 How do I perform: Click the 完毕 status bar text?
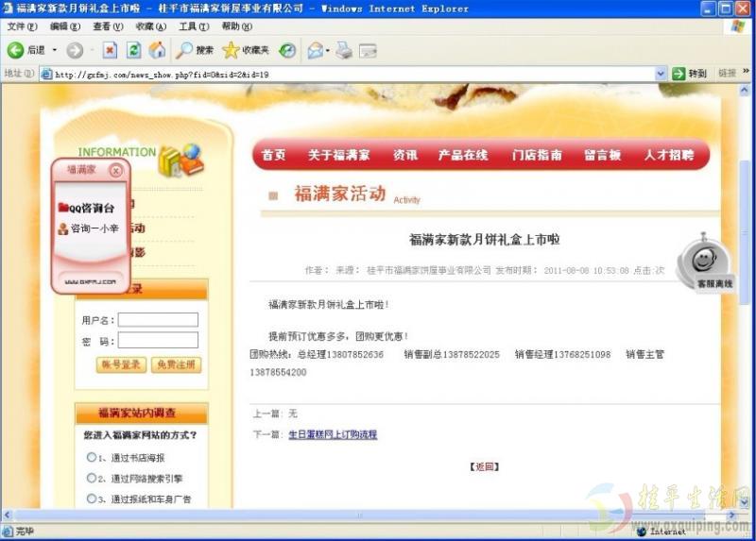point(25,532)
